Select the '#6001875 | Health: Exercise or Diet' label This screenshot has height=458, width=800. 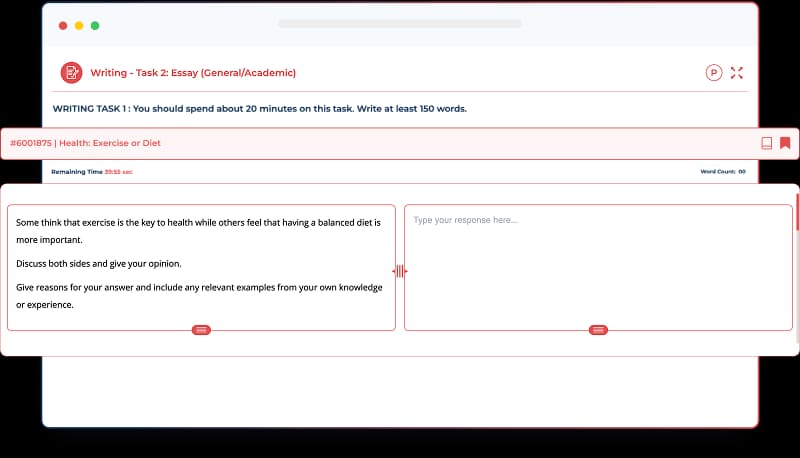(x=85, y=143)
